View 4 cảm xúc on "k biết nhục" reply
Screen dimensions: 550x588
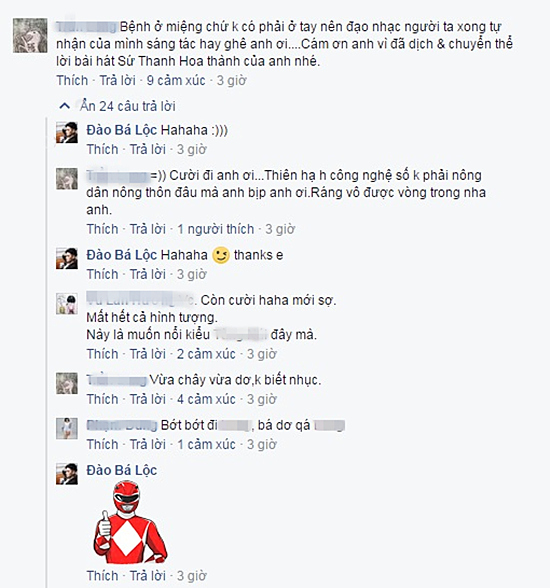click(x=206, y=399)
